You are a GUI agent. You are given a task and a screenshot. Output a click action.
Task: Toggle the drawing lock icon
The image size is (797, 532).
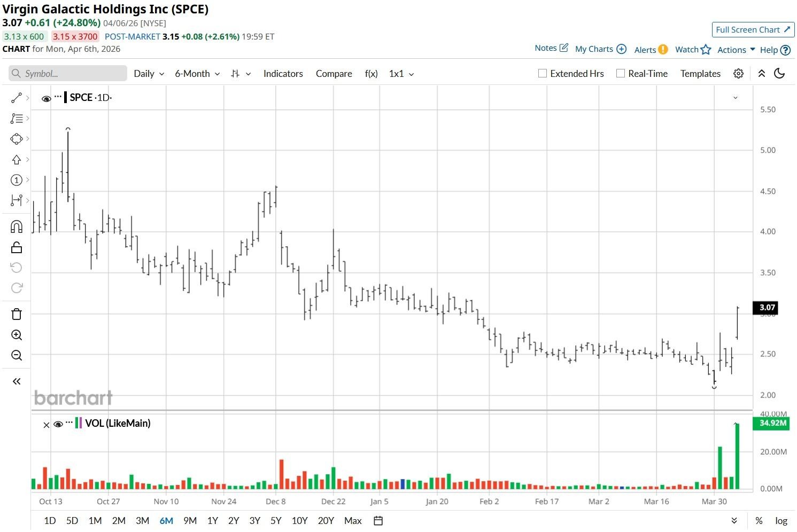tap(17, 247)
